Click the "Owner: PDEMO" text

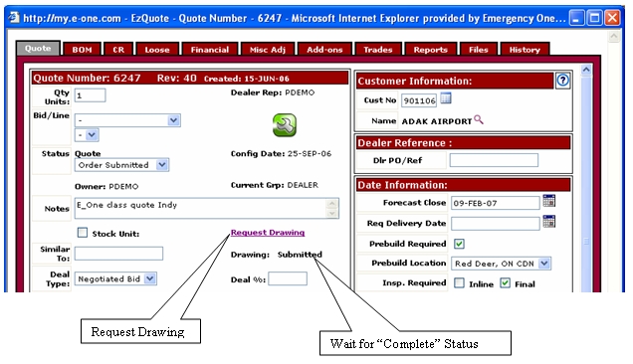tap(106, 186)
